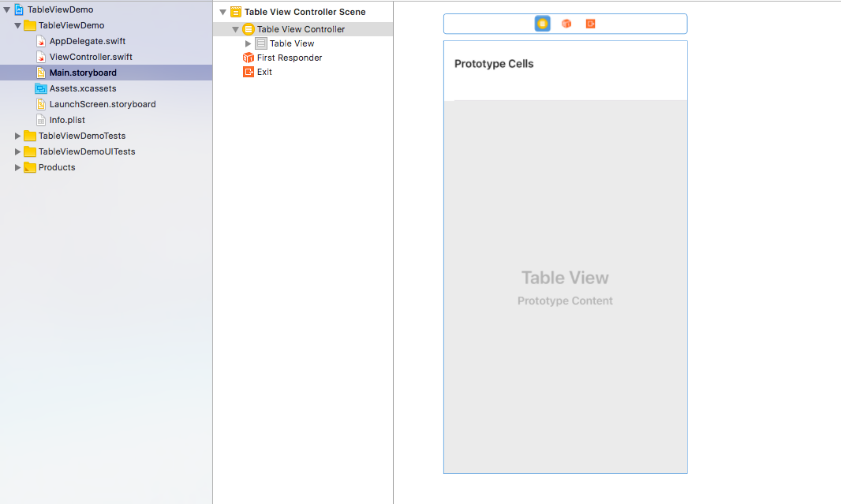The height and width of the screenshot is (504, 841).
Task: Collapse the TableViewDemo project root
Action: coord(7,9)
